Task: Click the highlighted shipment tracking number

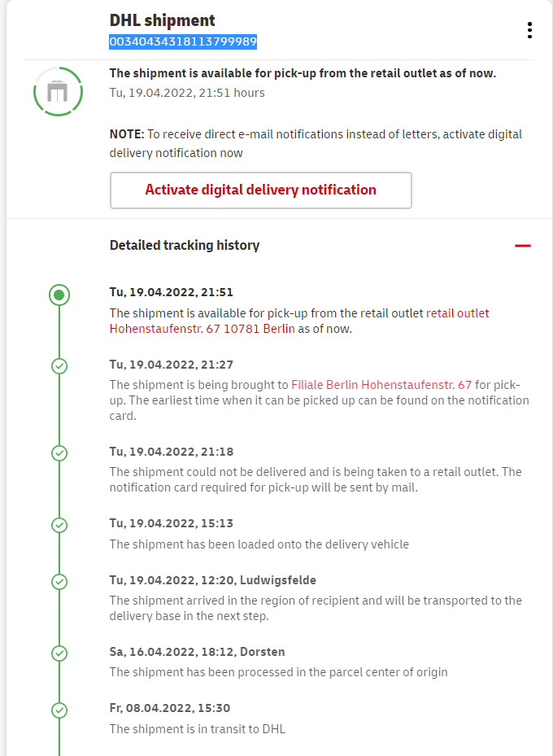Action: click(184, 42)
